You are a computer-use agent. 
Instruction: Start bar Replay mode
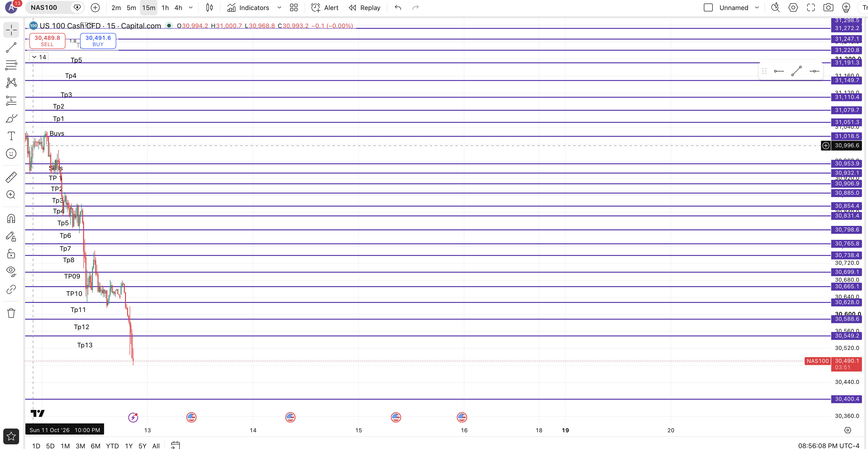coord(365,7)
